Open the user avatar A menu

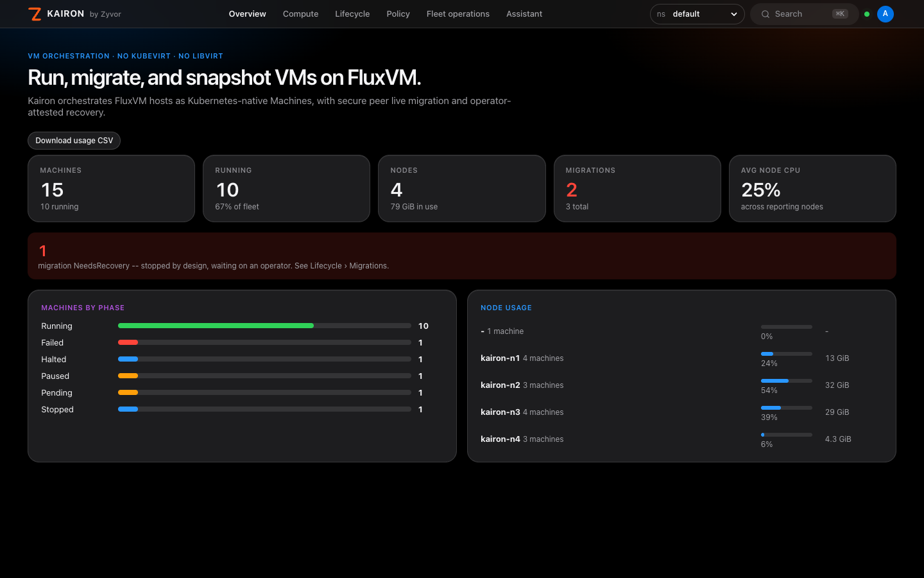pos(886,14)
